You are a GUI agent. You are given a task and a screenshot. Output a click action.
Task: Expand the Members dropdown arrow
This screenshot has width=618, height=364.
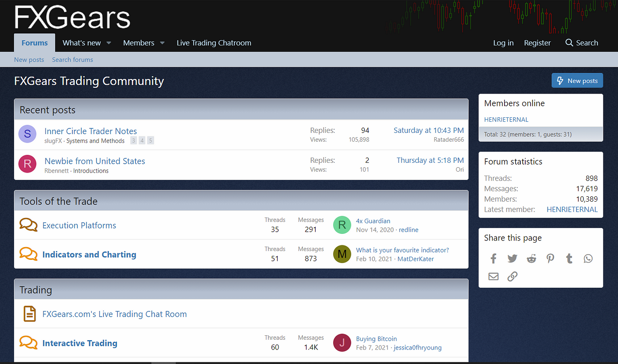pos(162,43)
